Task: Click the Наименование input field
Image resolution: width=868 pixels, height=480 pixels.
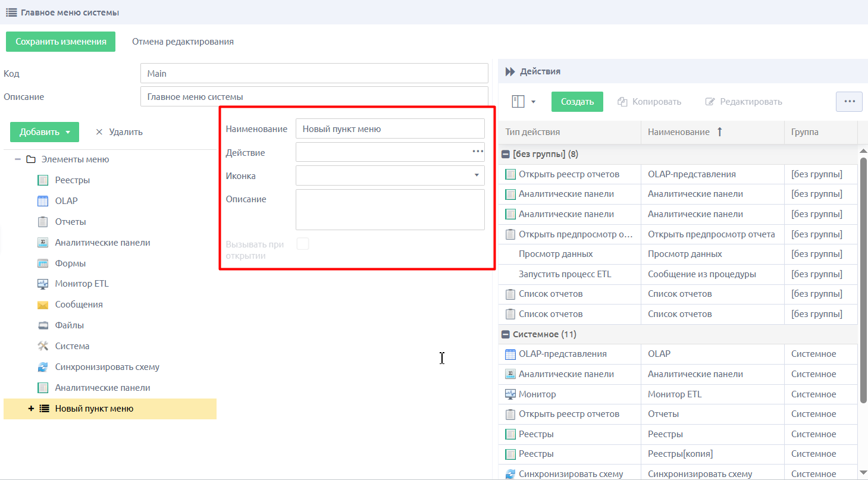Action: tap(390, 128)
